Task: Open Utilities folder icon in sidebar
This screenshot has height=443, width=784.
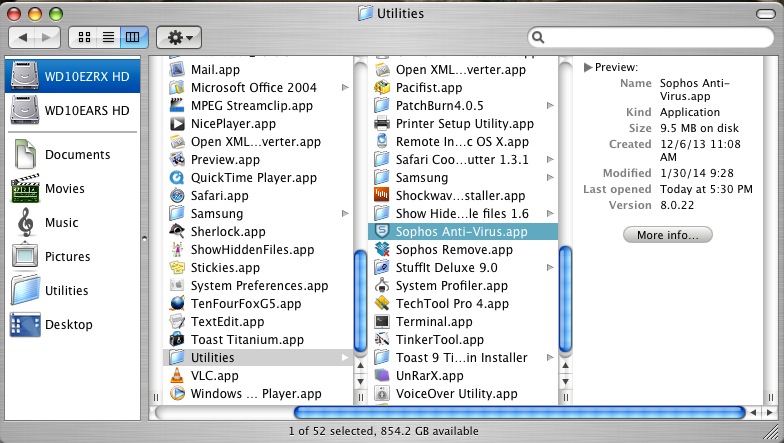Action: (x=25, y=290)
